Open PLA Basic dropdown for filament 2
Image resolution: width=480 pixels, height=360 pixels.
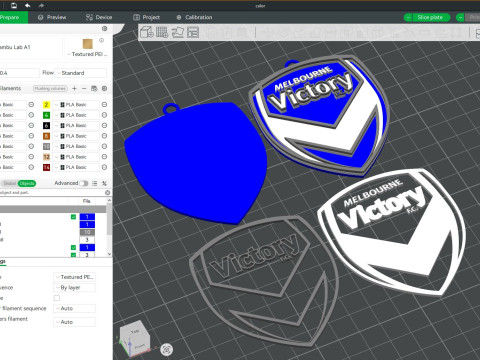point(76,105)
